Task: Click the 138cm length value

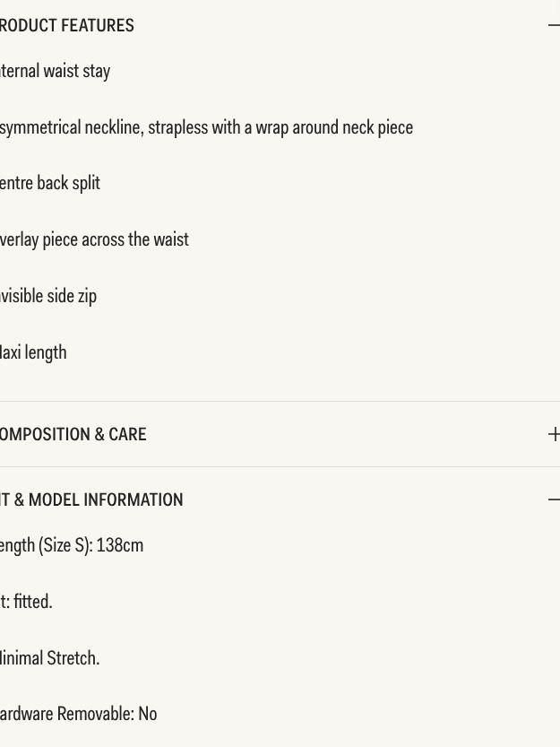Action: [119, 545]
